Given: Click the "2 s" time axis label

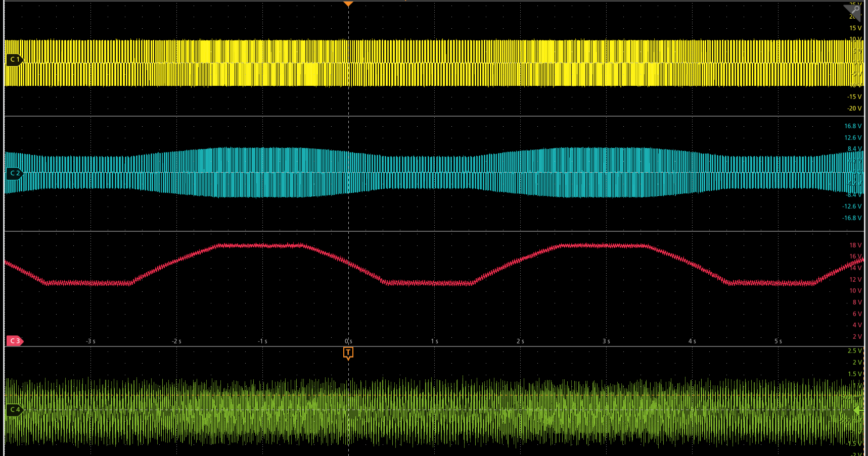Looking at the screenshot, I should [521, 341].
